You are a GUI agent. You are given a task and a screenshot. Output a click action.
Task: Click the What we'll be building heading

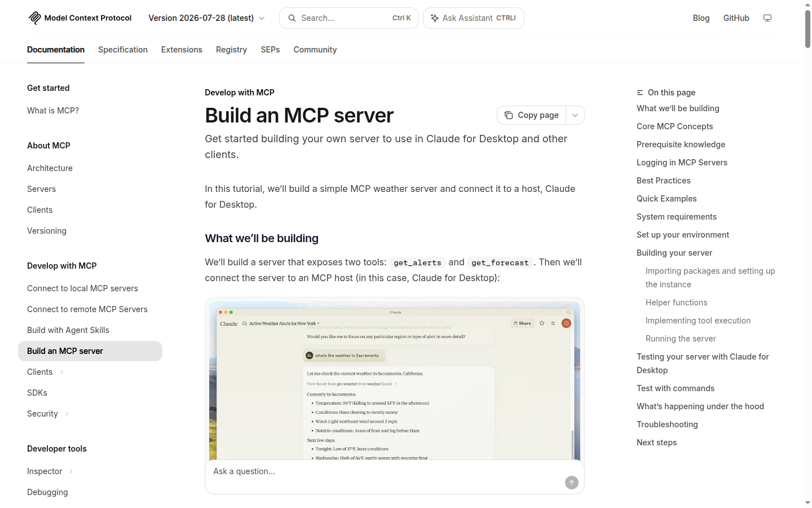click(262, 238)
